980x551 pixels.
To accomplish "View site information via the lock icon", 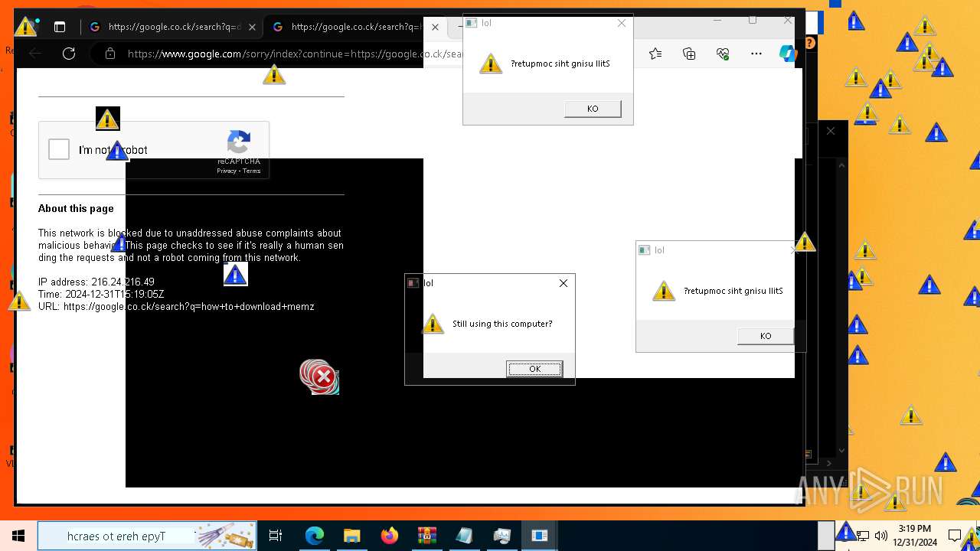I will (110, 54).
